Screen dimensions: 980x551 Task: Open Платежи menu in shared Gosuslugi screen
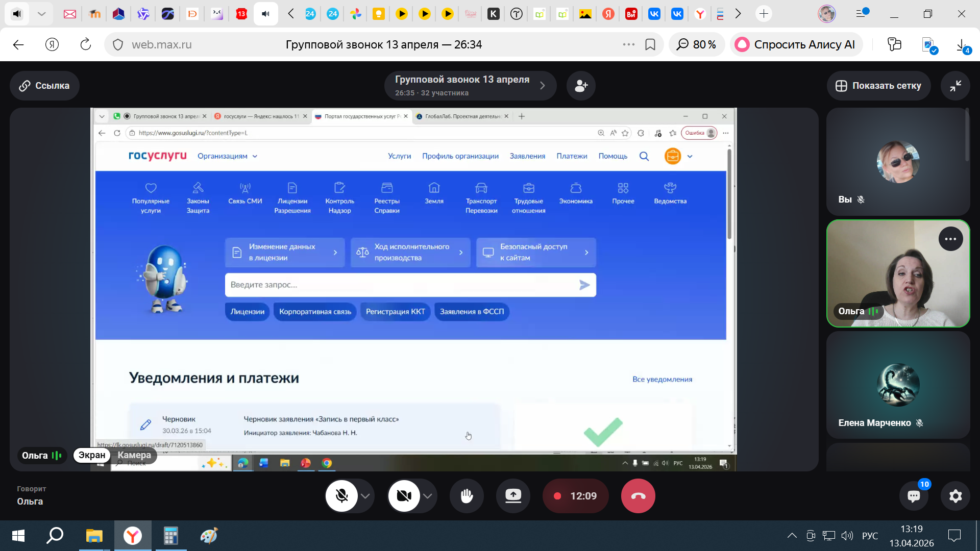tap(572, 156)
